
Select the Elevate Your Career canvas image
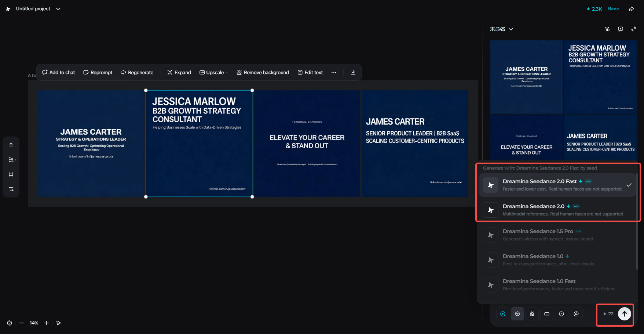[x=307, y=144]
